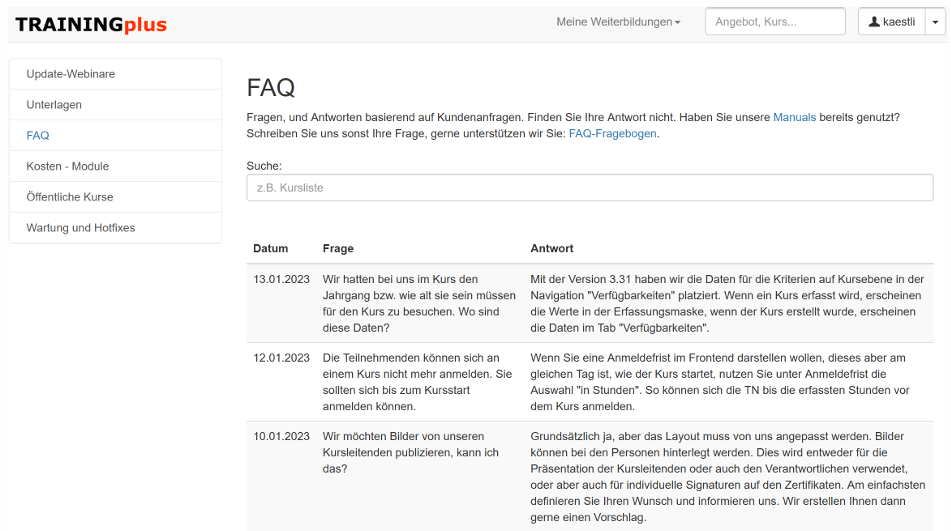Select the FAQ entry dated 13.01.2023
The width and height of the screenshot is (951, 531).
coord(281,279)
